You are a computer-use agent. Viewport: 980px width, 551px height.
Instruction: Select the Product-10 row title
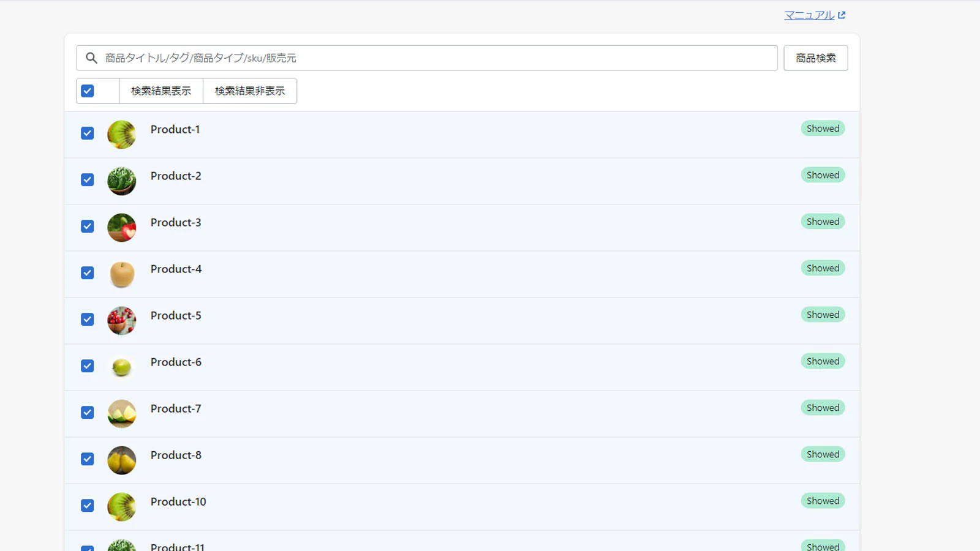click(178, 502)
